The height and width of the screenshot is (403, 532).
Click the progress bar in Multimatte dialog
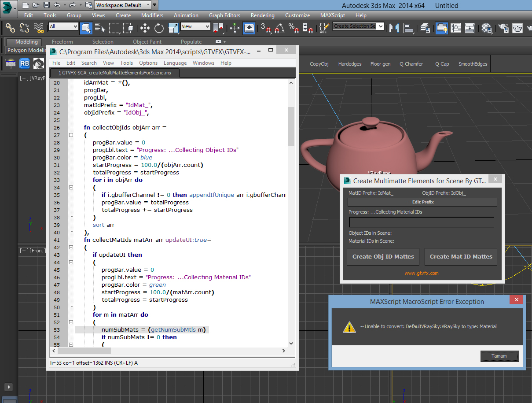pyautogui.click(x=422, y=222)
